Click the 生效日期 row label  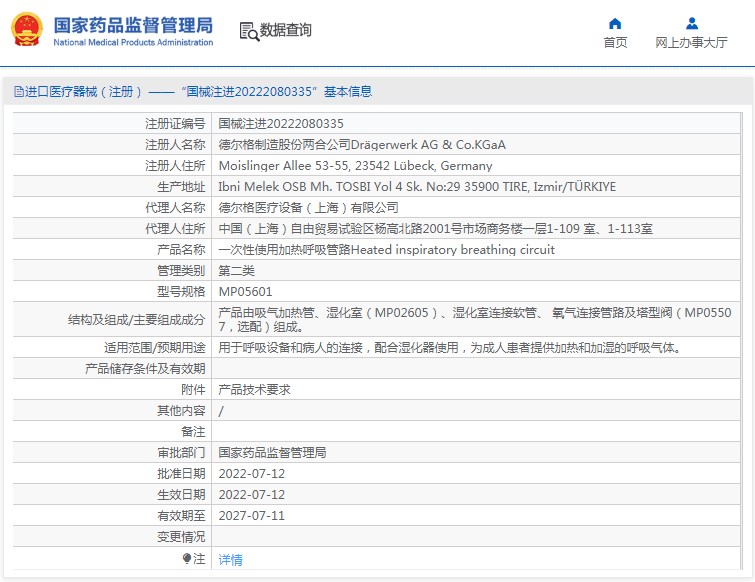[x=181, y=495]
